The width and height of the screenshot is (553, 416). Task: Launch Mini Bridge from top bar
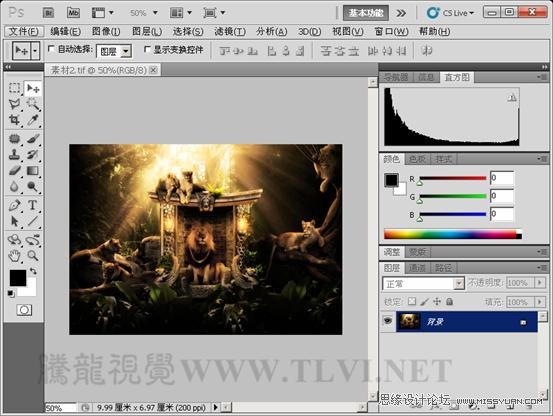click(x=73, y=13)
